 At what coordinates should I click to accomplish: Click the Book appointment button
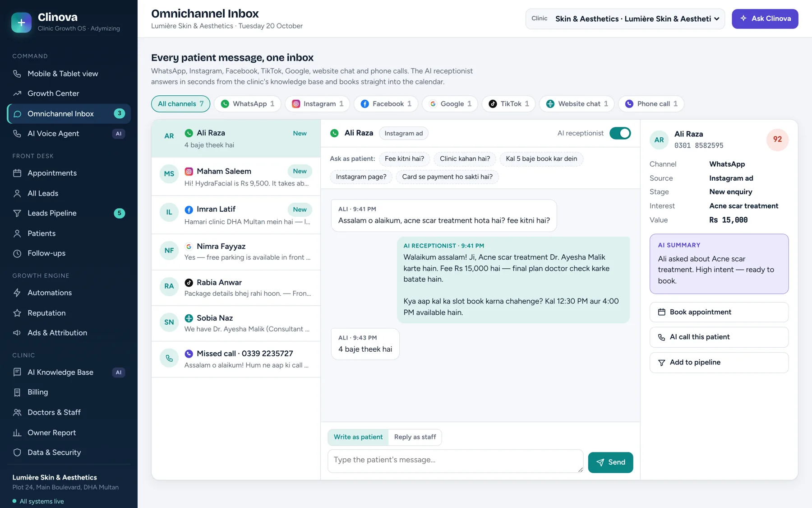point(719,312)
